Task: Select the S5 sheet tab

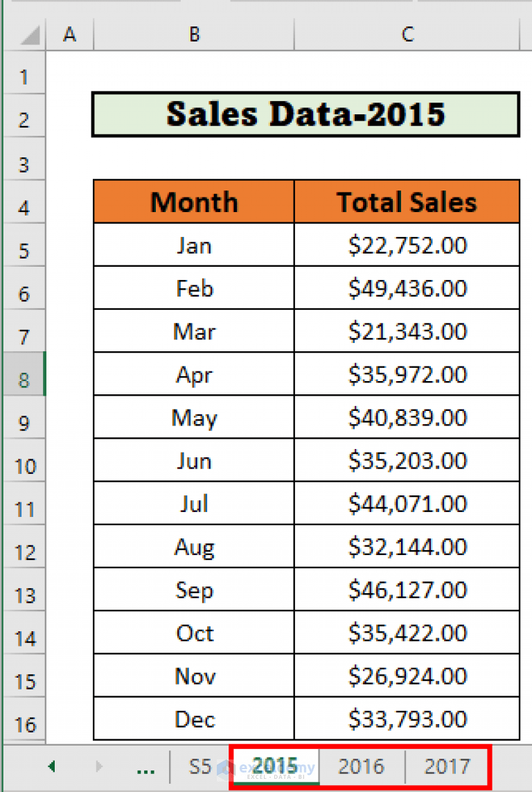Action: click(x=200, y=767)
